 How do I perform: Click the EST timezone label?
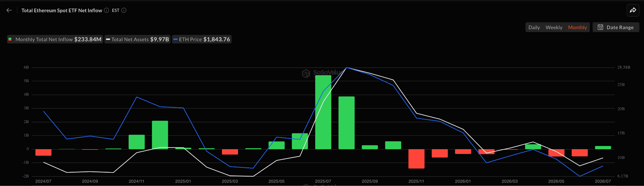[x=116, y=10]
